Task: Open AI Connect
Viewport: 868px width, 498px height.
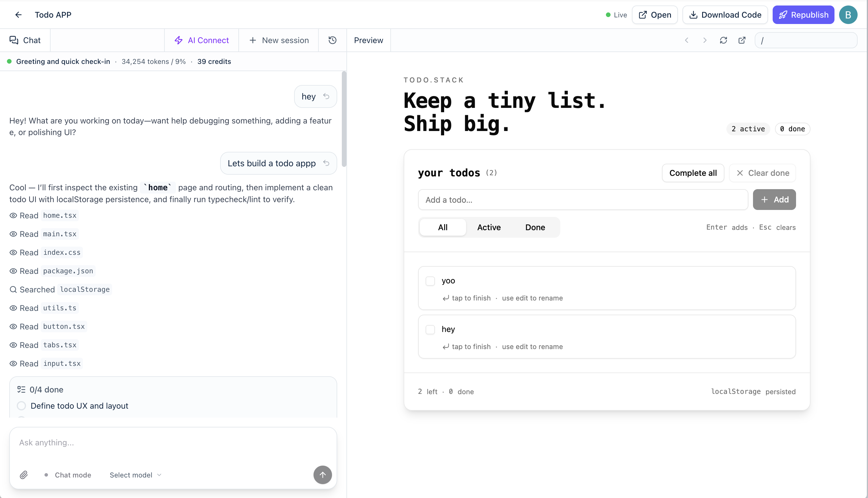Action: coord(201,40)
